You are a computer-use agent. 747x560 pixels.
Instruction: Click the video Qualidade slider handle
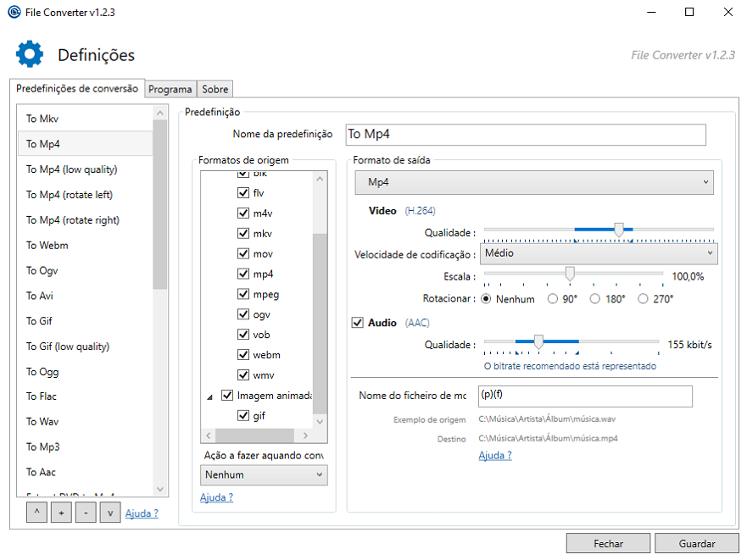619,230
